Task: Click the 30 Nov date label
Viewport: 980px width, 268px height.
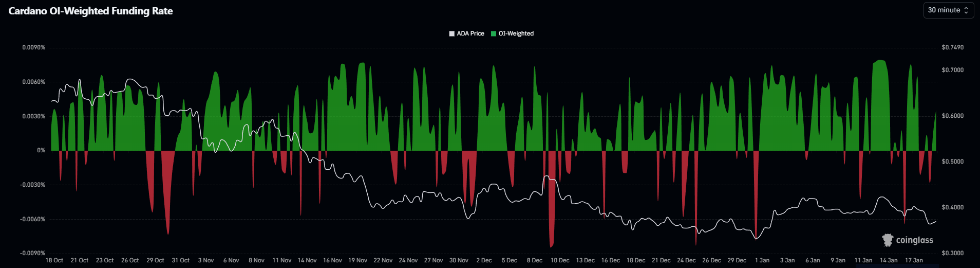Action: [459, 260]
